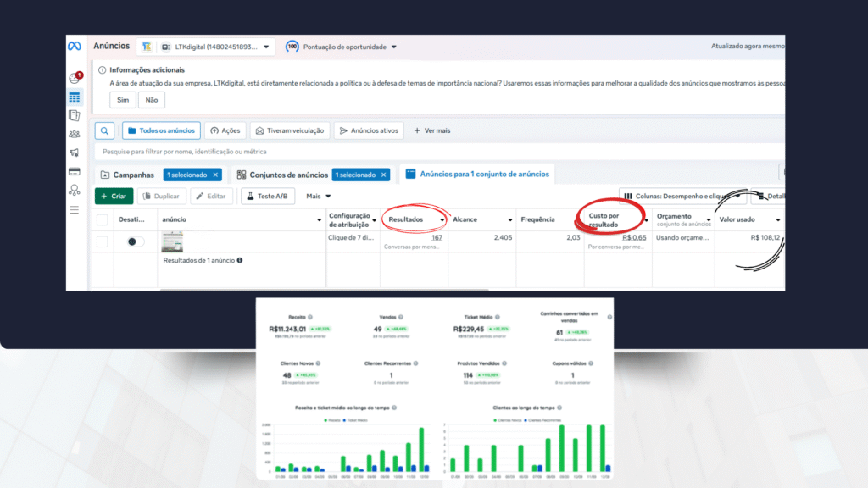Viewport: 868px width, 488px height.
Task: Expand the hamburger all-tools menu in sidebar
Action: (75, 209)
